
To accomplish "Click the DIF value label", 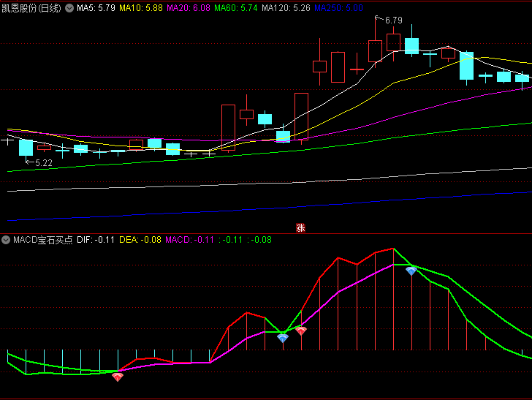I will click(x=96, y=240).
